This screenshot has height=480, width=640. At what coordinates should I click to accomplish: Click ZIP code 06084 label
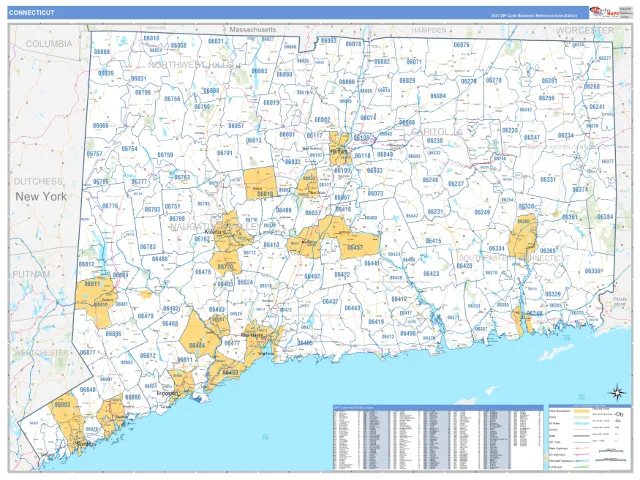pyautogui.click(x=438, y=96)
